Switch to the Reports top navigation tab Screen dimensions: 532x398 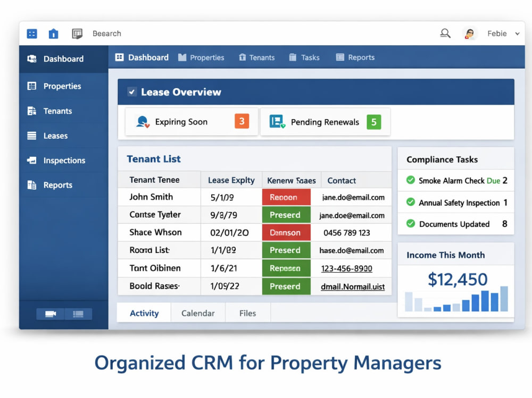pyautogui.click(x=355, y=57)
